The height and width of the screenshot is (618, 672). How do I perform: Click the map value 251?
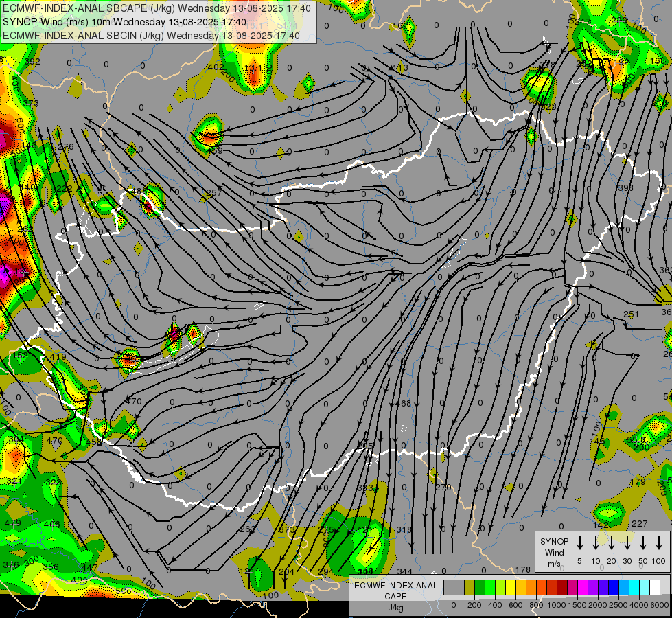[x=631, y=314]
